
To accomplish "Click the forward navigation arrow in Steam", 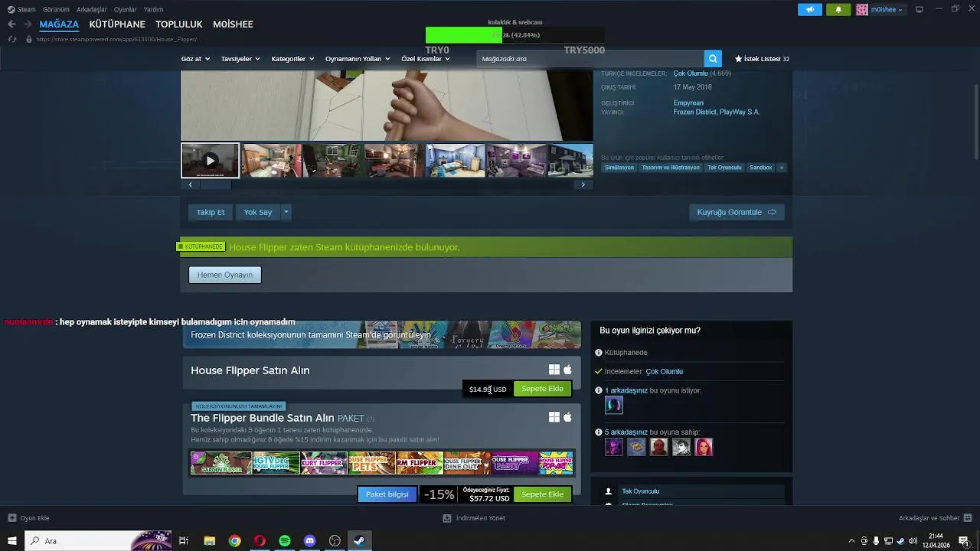I will pos(27,24).
